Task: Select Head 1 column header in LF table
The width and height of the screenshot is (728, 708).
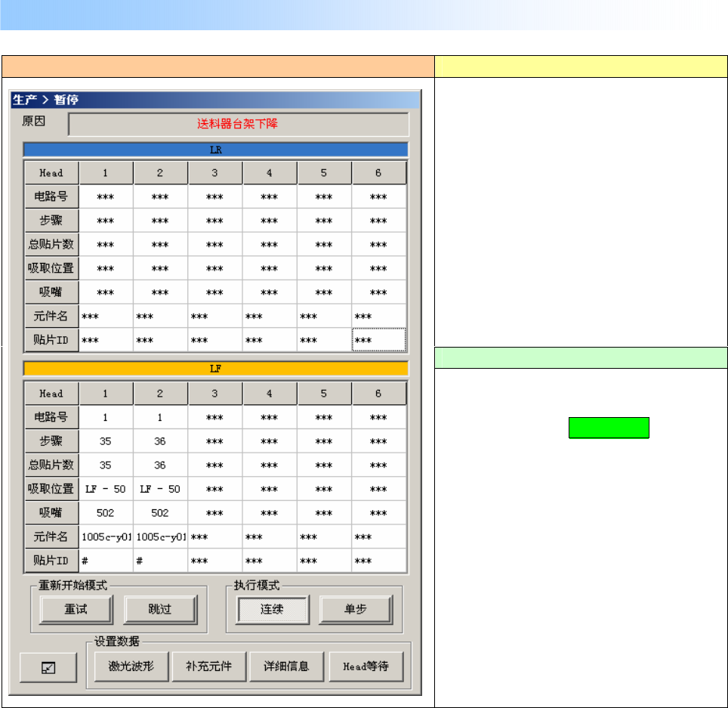Action: coord(106,394)
